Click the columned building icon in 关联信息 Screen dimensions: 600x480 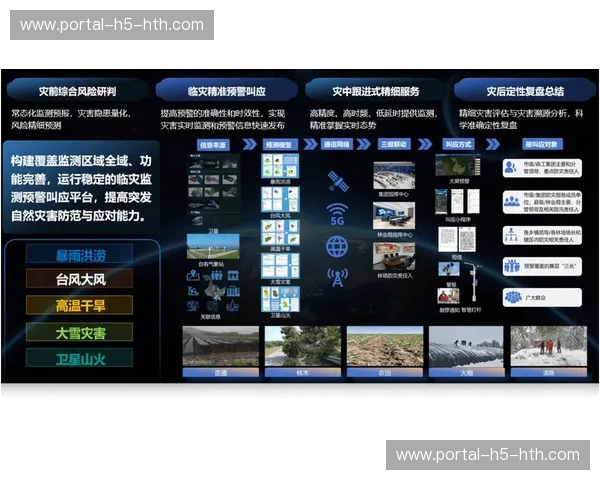coord(233,292)
